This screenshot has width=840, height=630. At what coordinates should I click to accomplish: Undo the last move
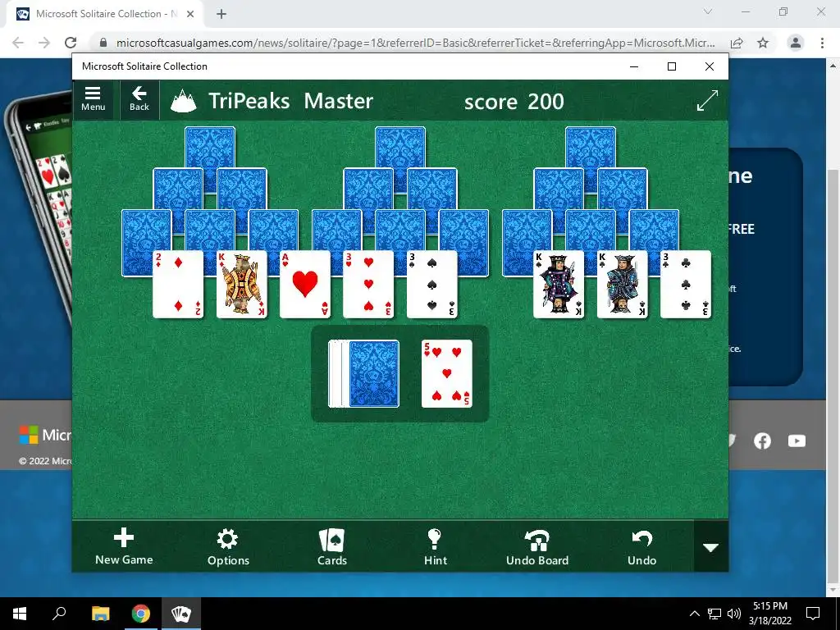[x=641, y=546]
